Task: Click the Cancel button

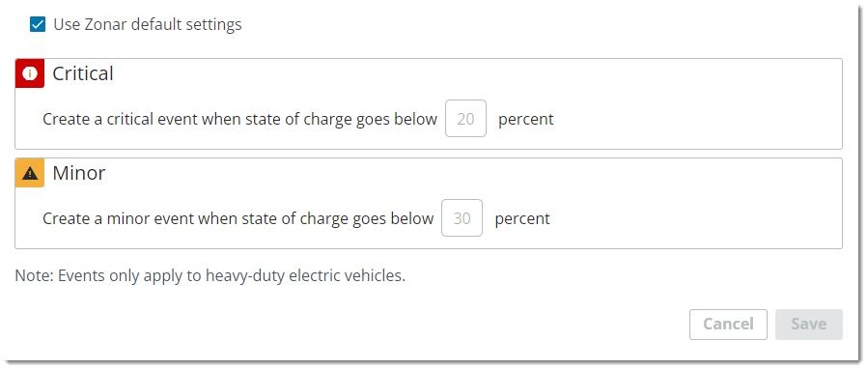Action: point(728,324)
